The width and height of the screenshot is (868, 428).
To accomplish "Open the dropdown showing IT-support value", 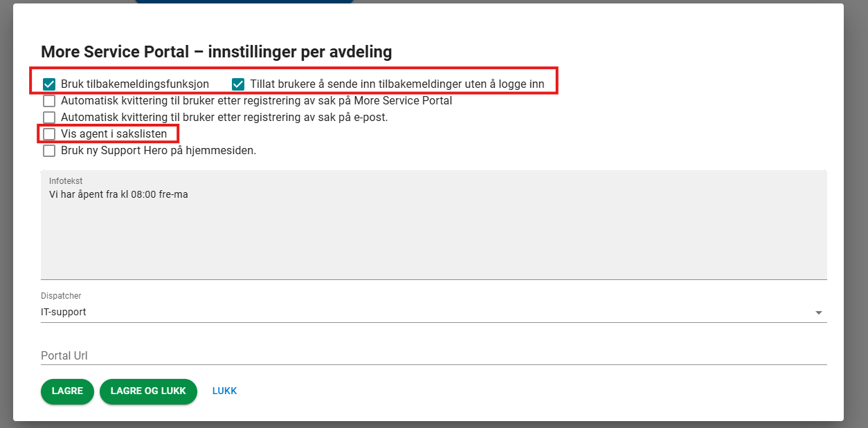I will coord(415,312).
